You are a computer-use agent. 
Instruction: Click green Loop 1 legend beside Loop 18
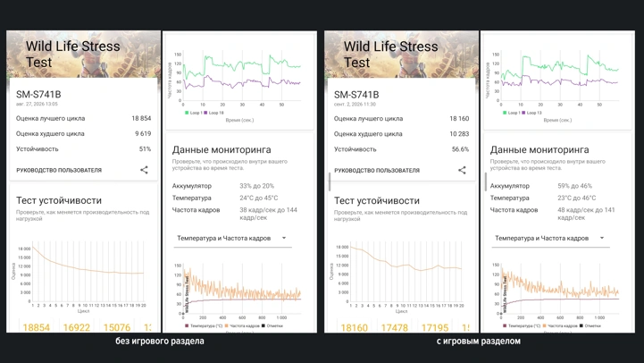194,113
